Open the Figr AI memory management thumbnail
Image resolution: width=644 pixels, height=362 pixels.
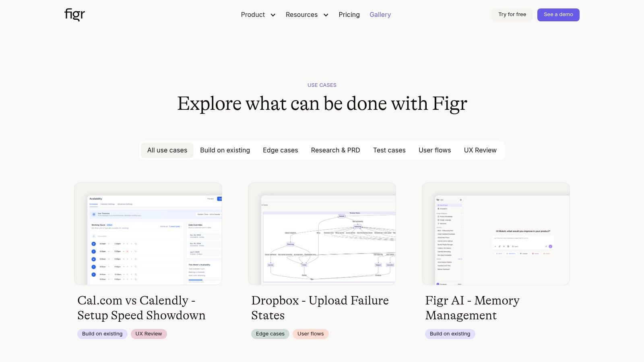[x=496, y=234]
